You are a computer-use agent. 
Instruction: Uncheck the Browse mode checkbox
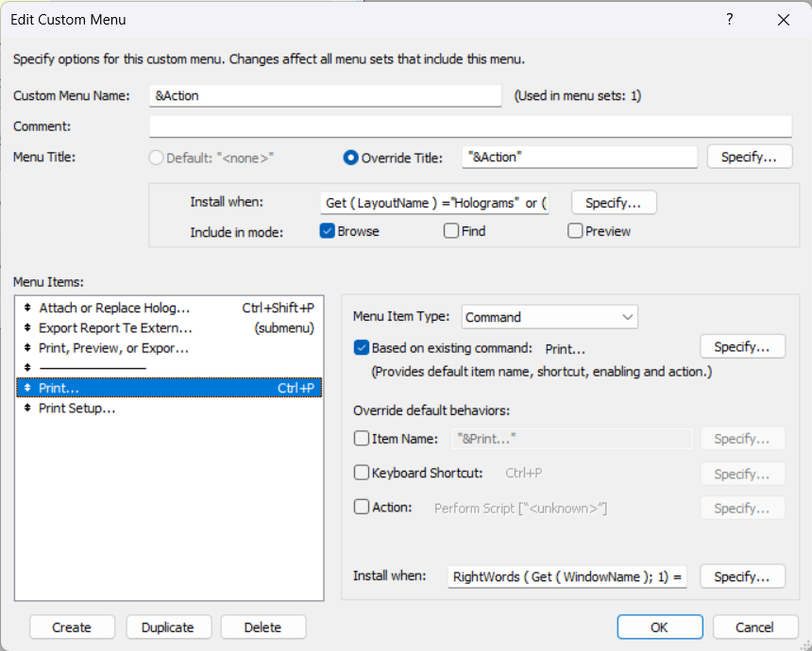[328, 231]
